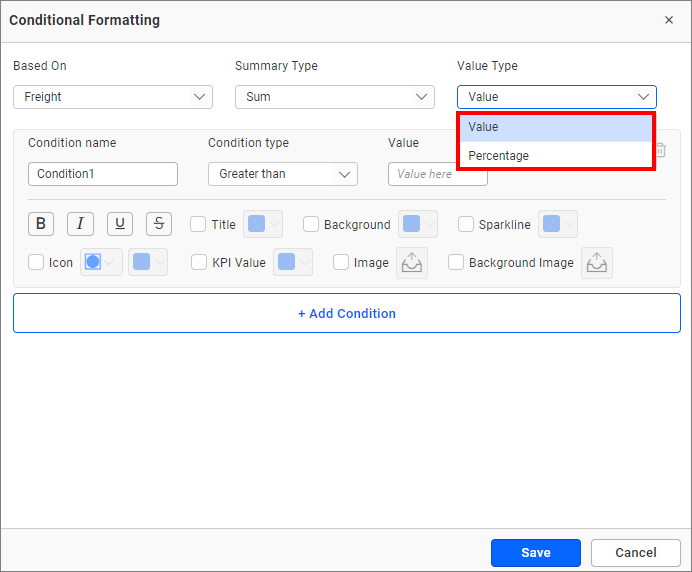The width and height of the screenshot is (692, 572).
Task: Open the Condition type dropdown
Action: [283, 174]
